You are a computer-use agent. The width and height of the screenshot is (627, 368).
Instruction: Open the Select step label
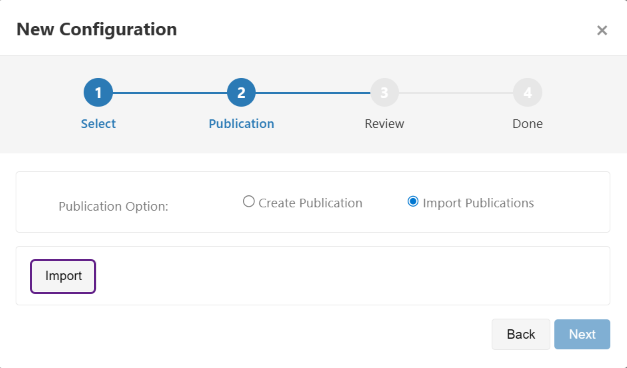click(x=98, y=124)
